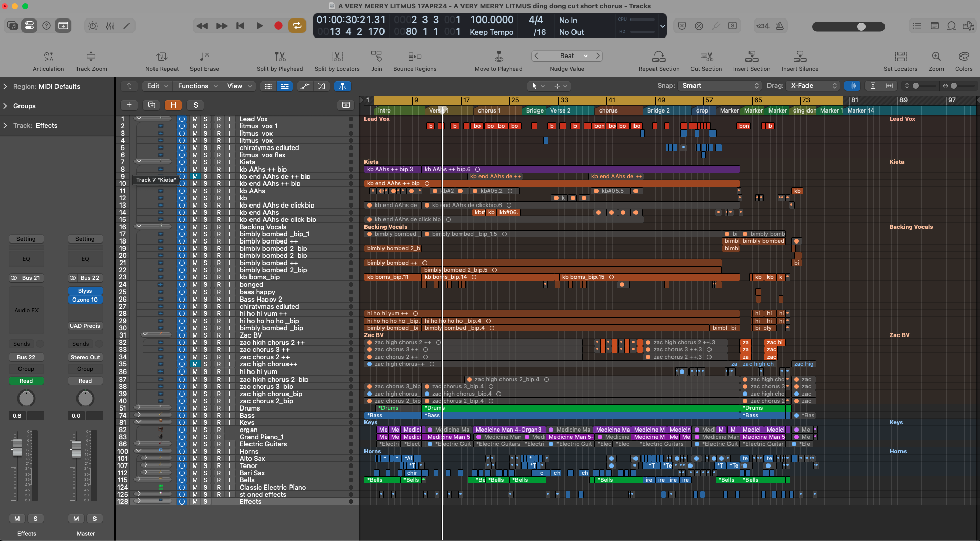
Task: Collapse the Zac BV track stack
Action: 145,335
